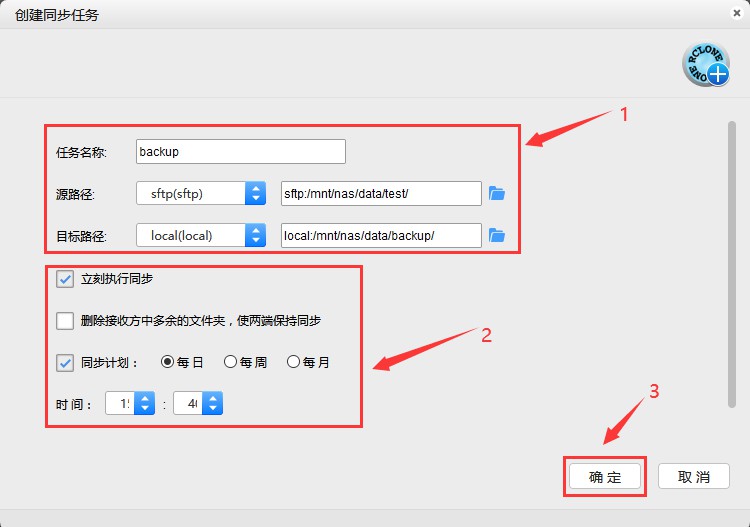Browse folder for target path
This screenshot has width=750, height=527.
(497, 235)
